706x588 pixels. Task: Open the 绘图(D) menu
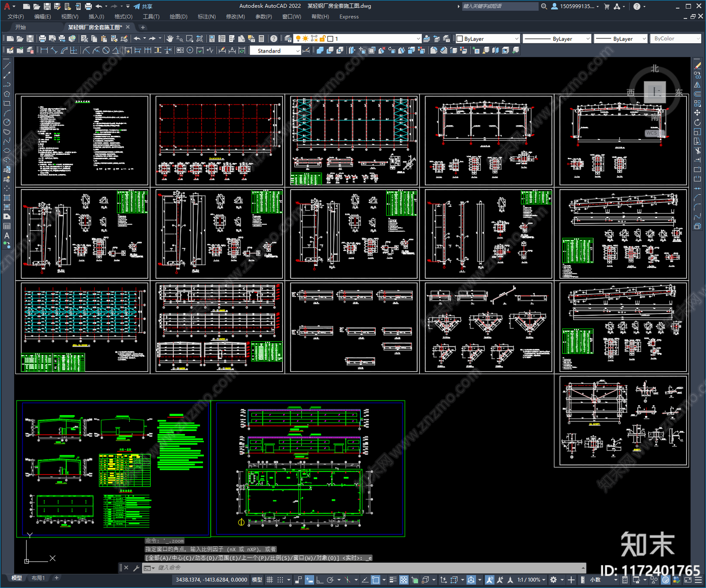click(x=178, y=17)
